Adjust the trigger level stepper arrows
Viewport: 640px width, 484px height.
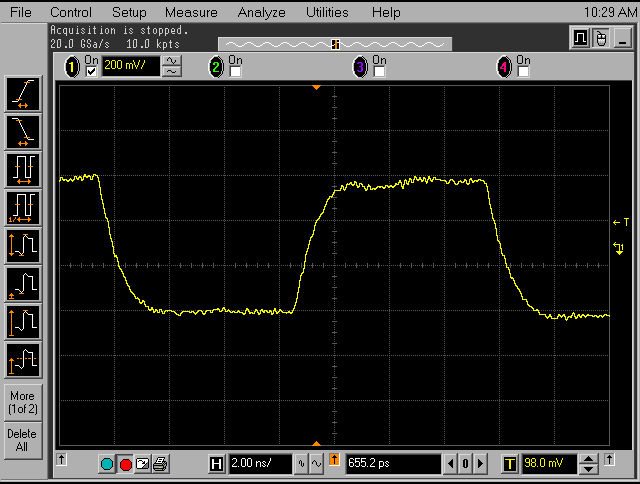(589, 464)
